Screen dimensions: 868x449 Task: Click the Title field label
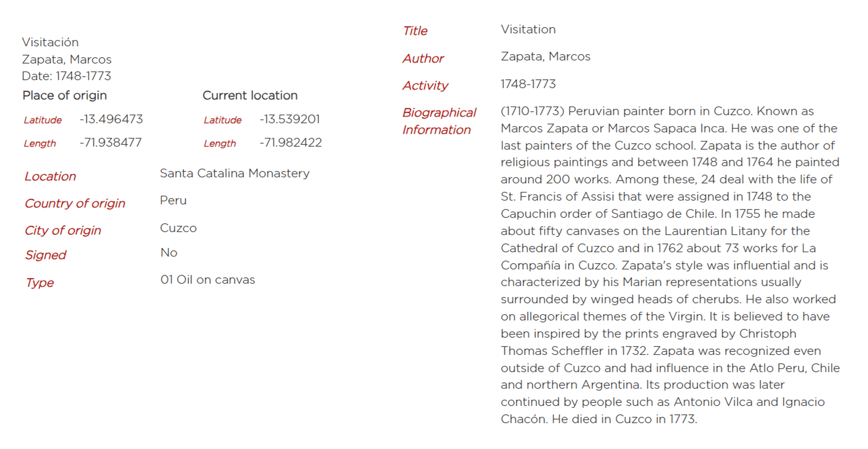click(415, 31)
